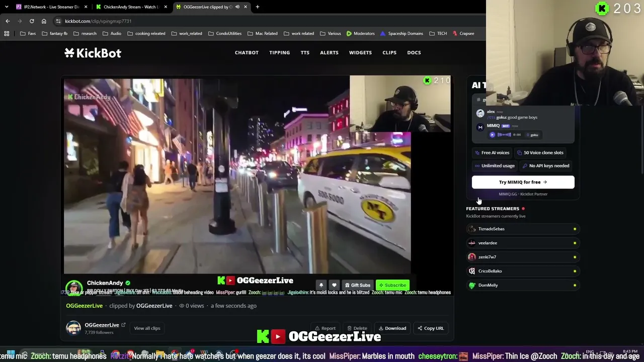This screenshot has height=362, width=644.
Task: Close the IP2.Network tab
Action: [86, 7]
